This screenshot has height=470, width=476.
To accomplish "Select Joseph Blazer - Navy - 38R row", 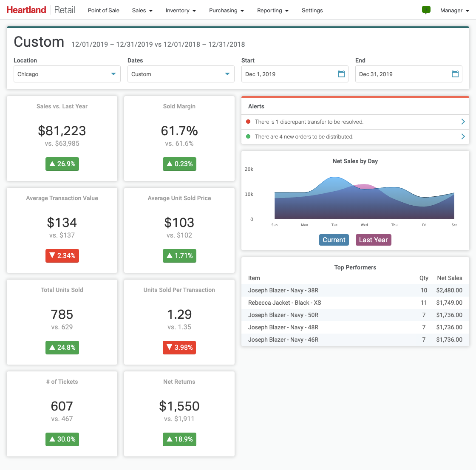I will pyautogui.click(x=355, y=291).
